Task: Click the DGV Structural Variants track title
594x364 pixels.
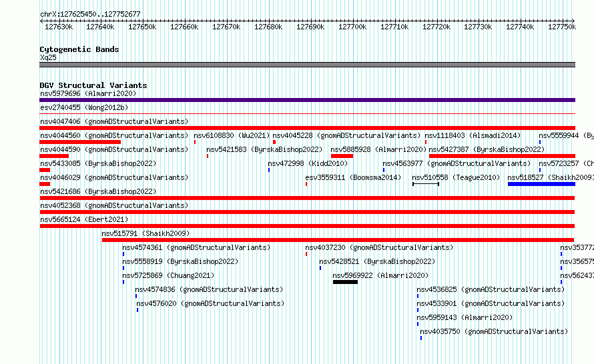Action: pyautogui.click(x=93, y=85)
